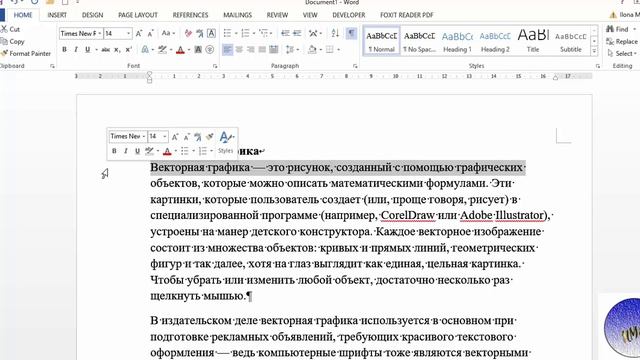Click the Increase Indent icon

(297, 33)
